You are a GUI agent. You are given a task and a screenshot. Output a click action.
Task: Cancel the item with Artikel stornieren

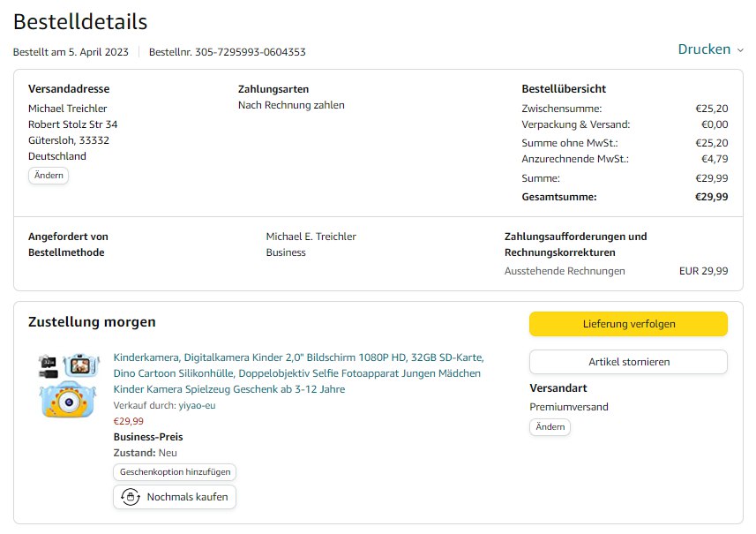[x=628, y=362]
